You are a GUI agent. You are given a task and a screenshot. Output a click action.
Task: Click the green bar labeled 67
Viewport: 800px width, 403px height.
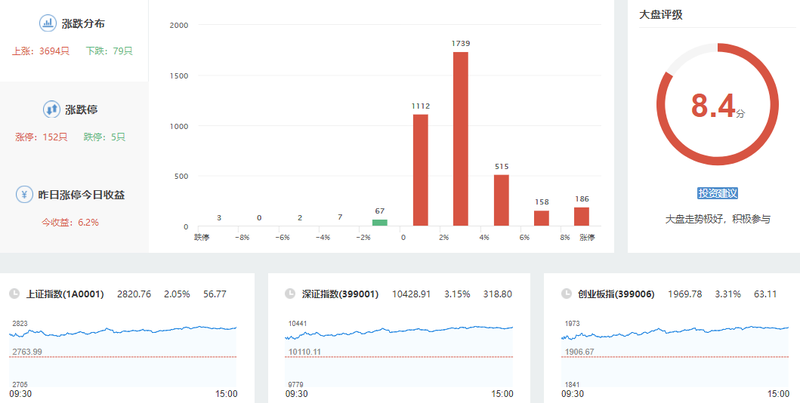[380, 222]
